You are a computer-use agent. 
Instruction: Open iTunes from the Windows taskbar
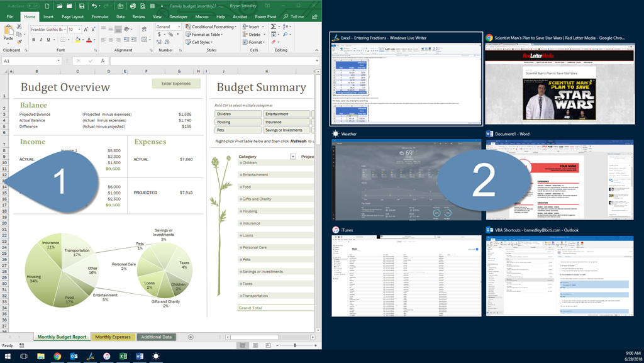pyautogui.click(x=106, y=356)
